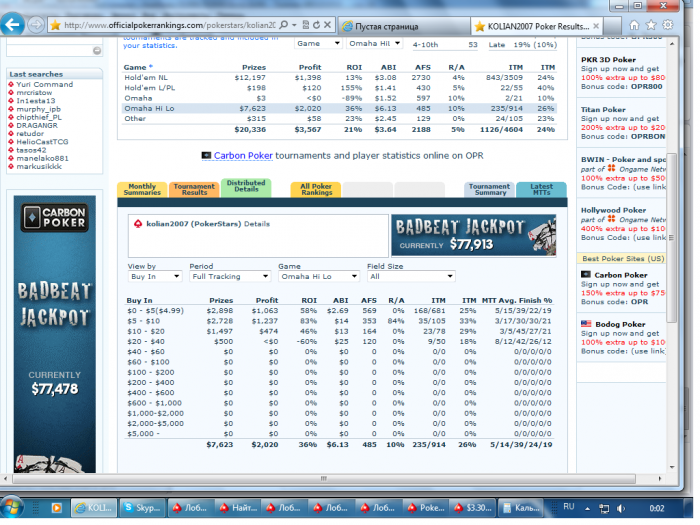Select markusikkk in Last searches
This screenshot has width=700, height=525.
click(x=39, y=167)
